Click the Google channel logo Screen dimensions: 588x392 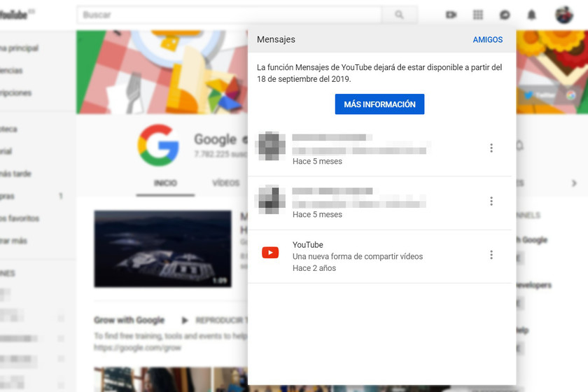click(158, 145)
